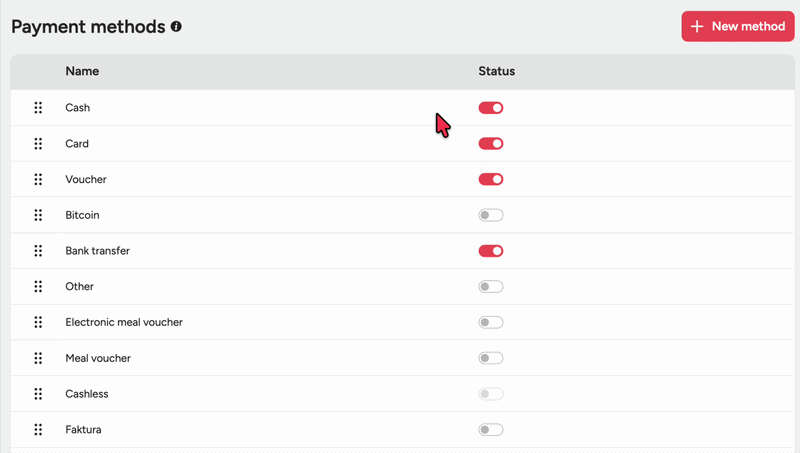Screen dimensions: 800x453
Task: Click the info icon beside Payment methods
Action: (x=176, y=27)
